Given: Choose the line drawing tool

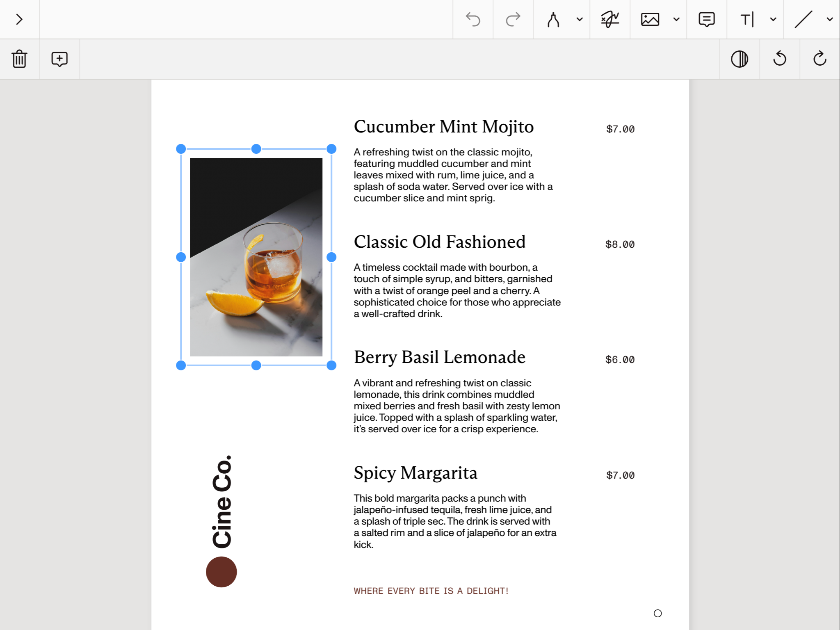Looking at the screenshot, I should point(803,19).
